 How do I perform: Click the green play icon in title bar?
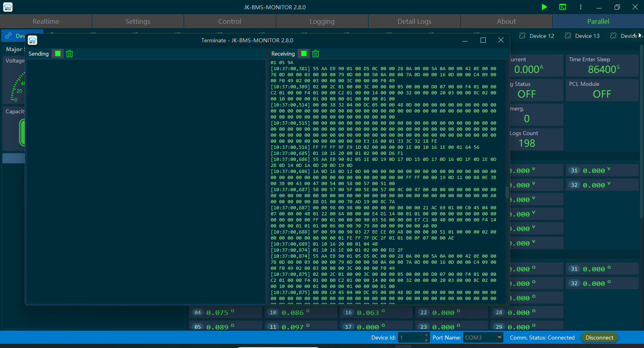544,7
